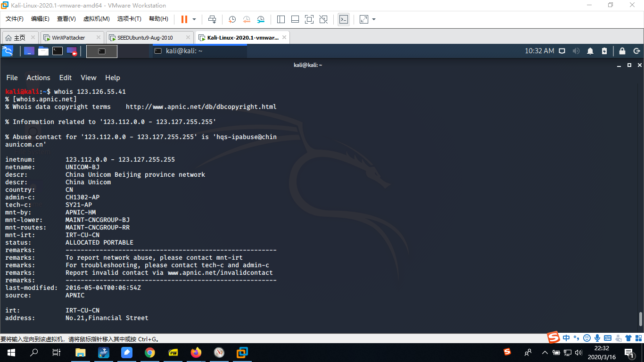Select the highlighted workspace terminal thumbnail in Kali panel

102,51
